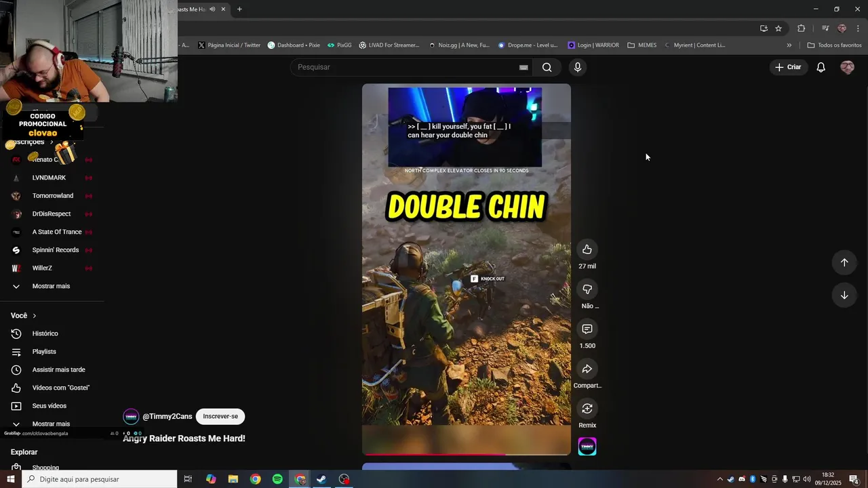
Task: Open YouTube notifications bell
Action: click(821, 67)
